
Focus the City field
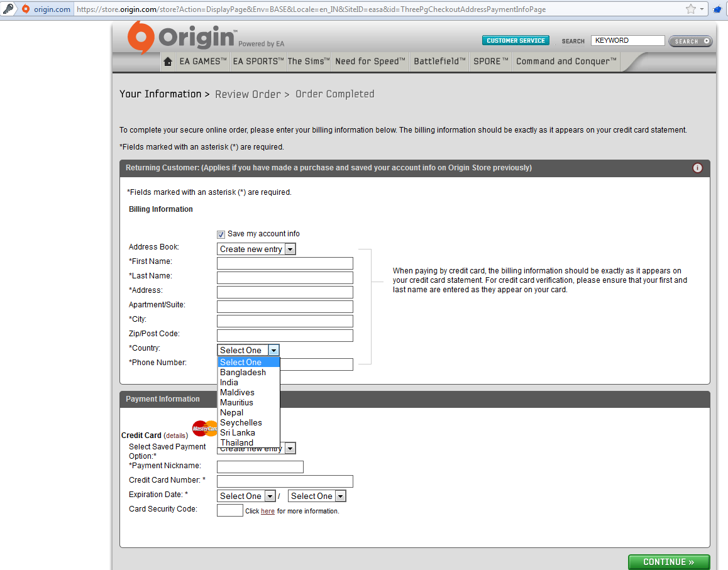click(285, 321)
